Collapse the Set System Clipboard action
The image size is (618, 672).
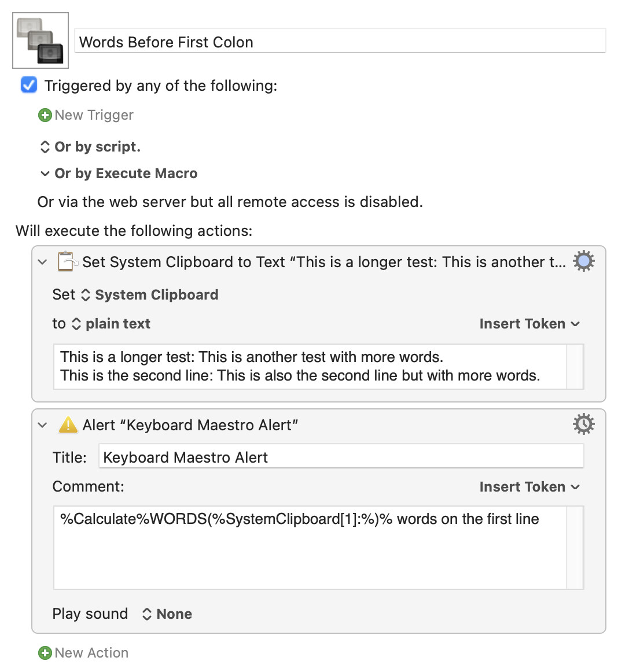(x=42, y=262)
